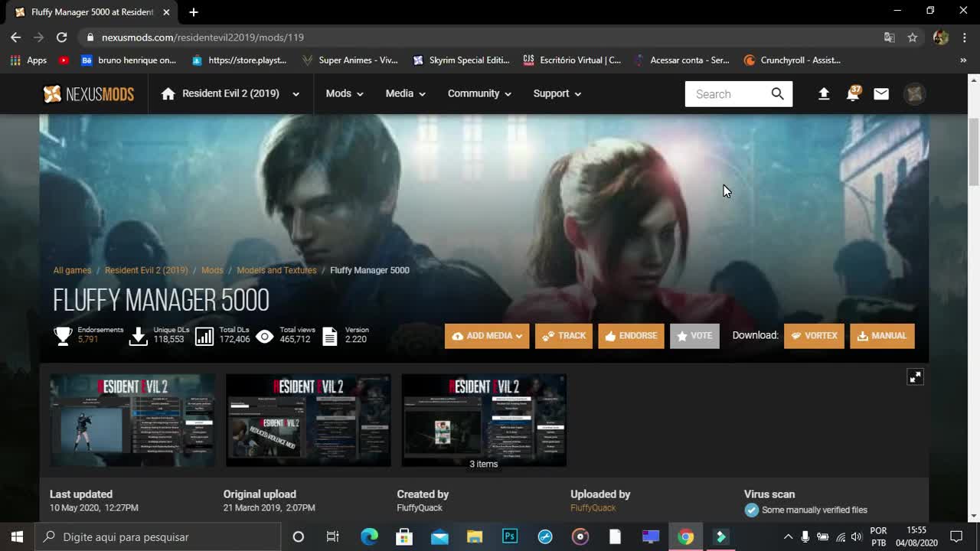
Task: Open the first mod screenshot thumbnail
Action: pos(132,420)
